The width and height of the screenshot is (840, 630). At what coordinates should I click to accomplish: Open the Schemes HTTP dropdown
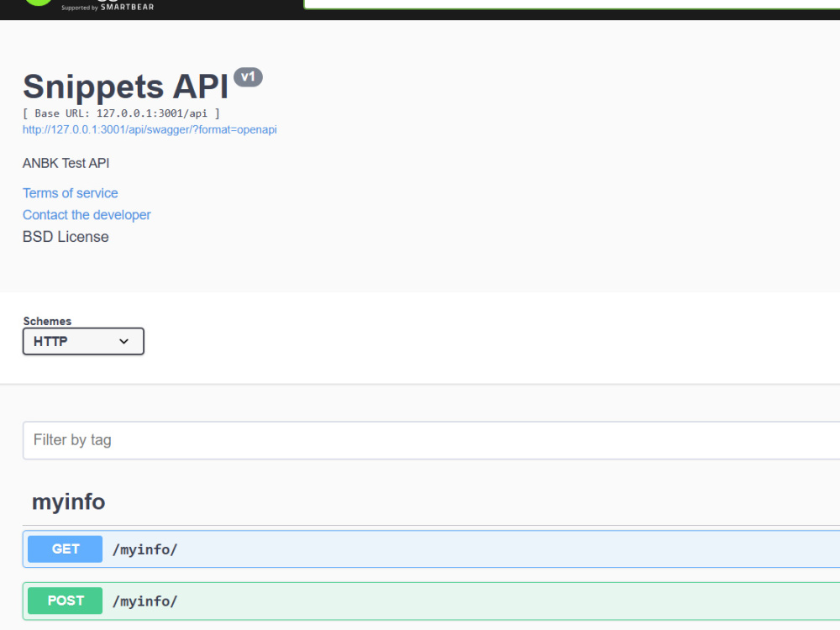(x=83, y=341)
